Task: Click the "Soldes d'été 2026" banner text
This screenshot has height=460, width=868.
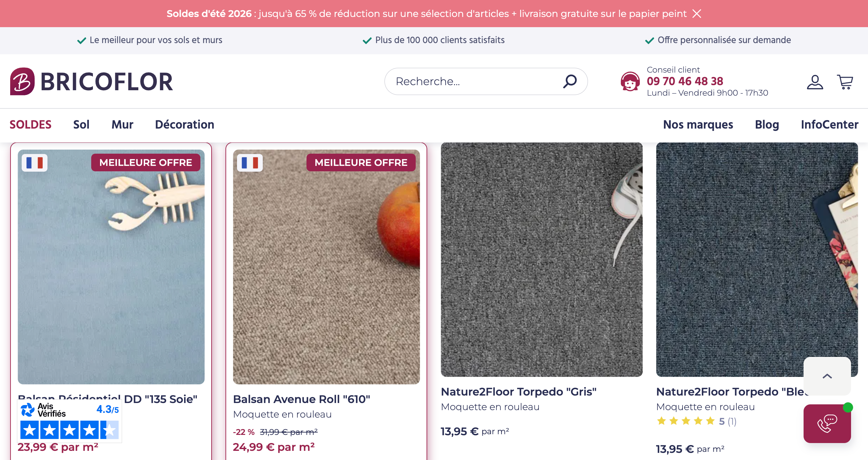Action: click(x=209, y=14)
